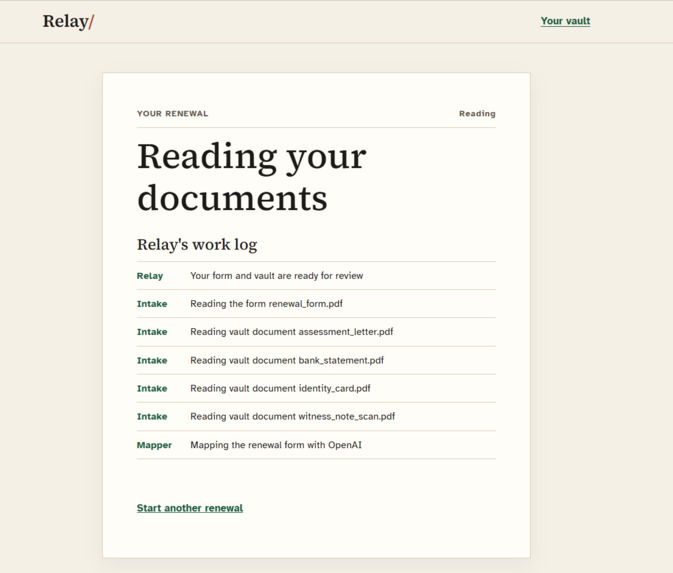Screen dimensions: 673x573
Task: Select log row Your form and vault are ready for review
Action: 316,276
